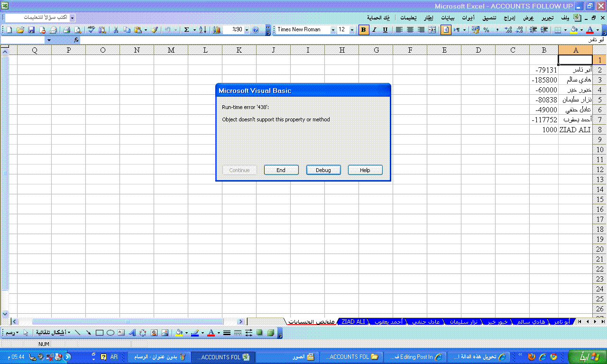Toggle Italic formatting
This screenshot has height=364, width=607.
click(374, 29)
